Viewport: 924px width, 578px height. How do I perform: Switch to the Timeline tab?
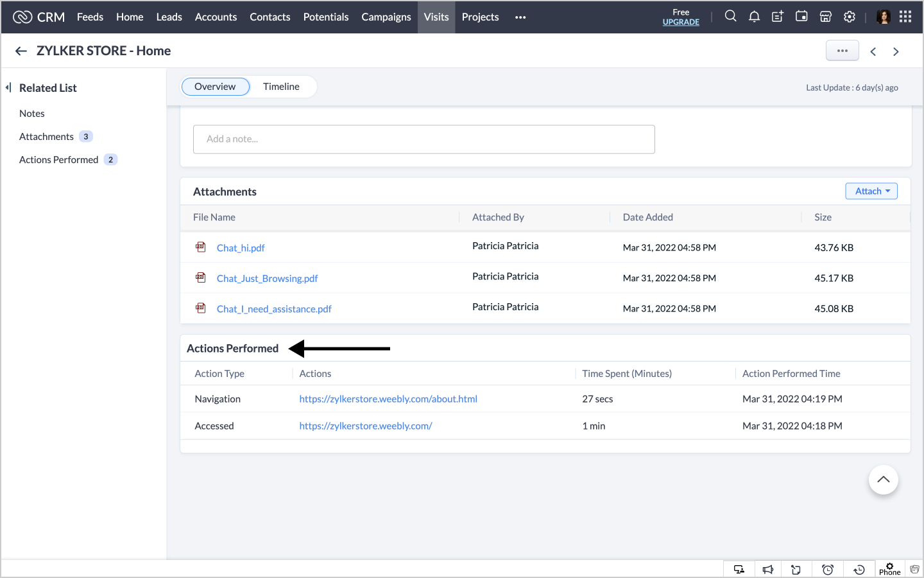[x=281, y=87]
